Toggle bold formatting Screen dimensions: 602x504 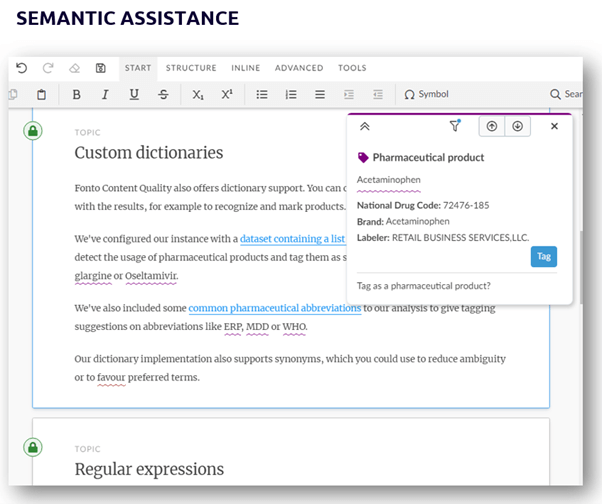(x=76, y=94)
